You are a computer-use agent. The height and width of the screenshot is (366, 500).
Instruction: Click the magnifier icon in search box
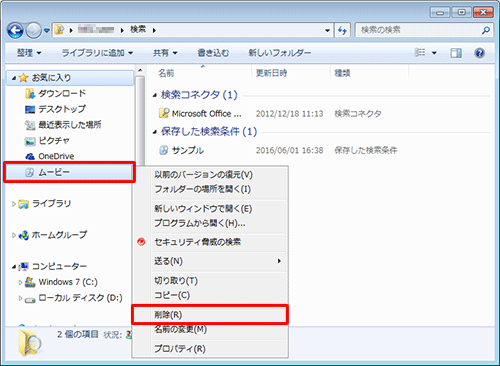click(x=486, y=30)
